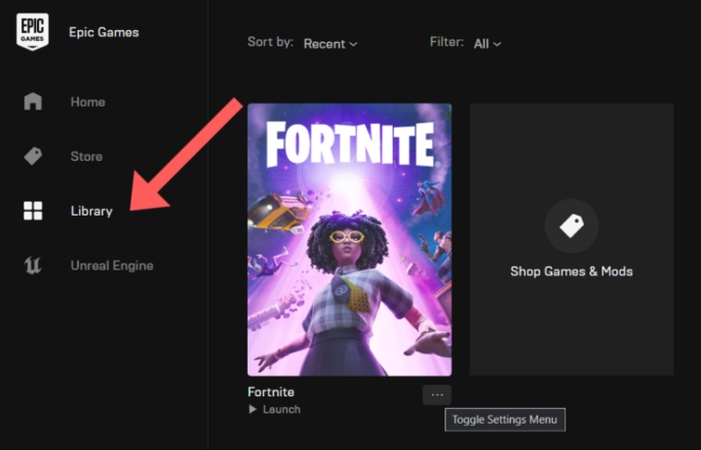The height and width of the screenshot is (450, 701).
Task: Go to the Store section
Action: point(86,156)
